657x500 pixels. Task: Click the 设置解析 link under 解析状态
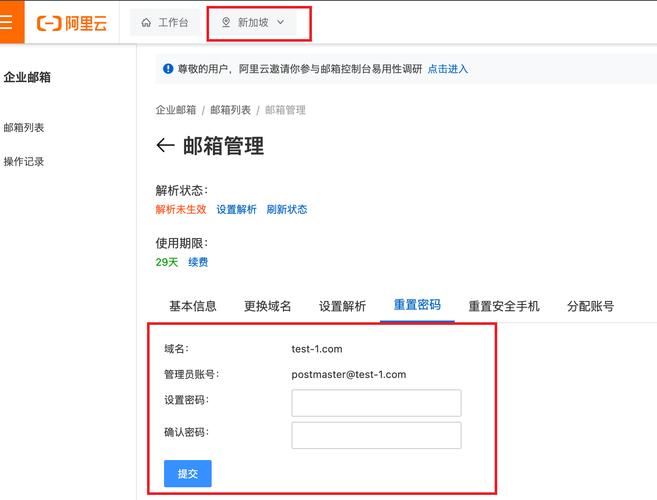click(x=236, y=209)
